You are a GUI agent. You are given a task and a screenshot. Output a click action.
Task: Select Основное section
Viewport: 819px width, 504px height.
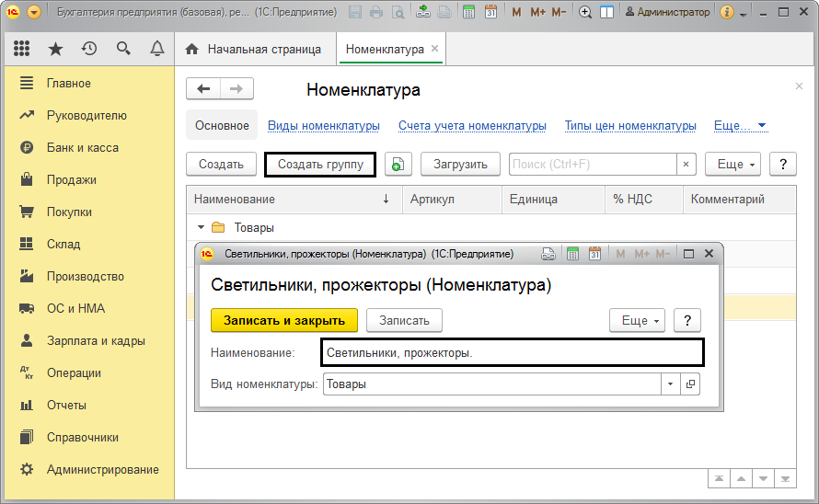222,125
